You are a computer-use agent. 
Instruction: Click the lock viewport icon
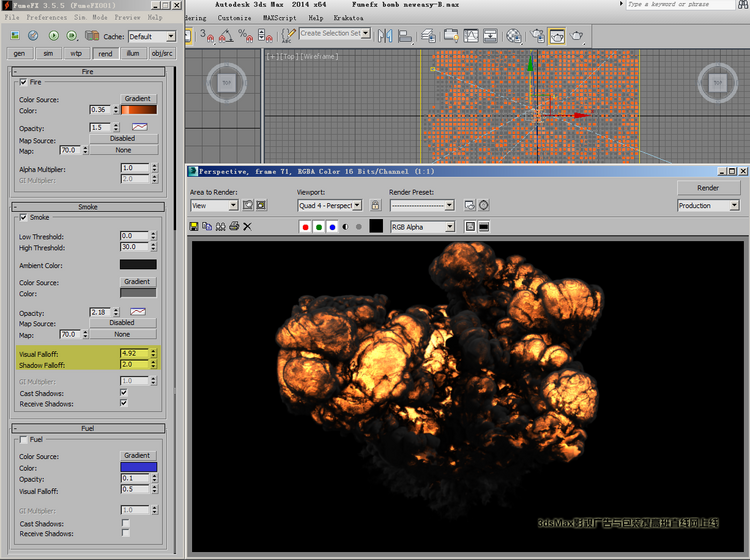[x=375, y=205]
